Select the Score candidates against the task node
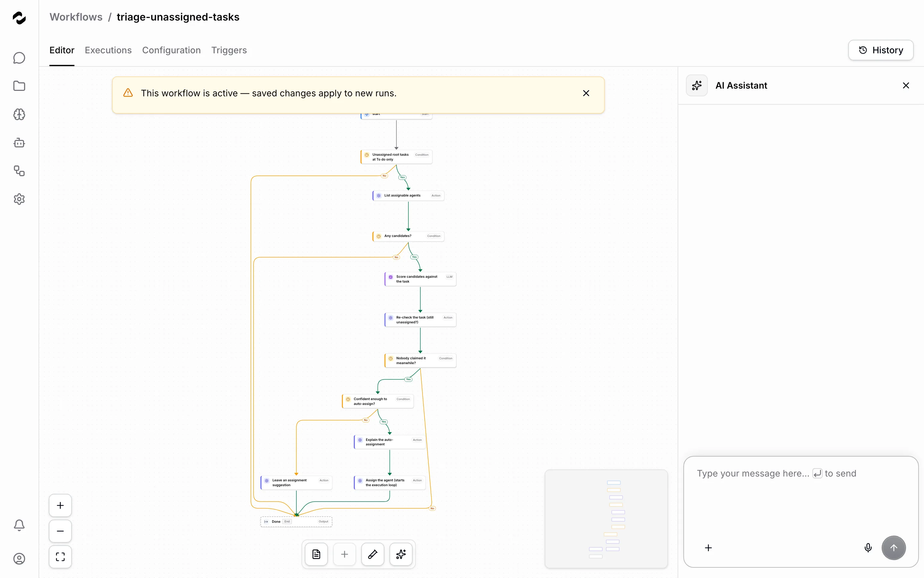Image resolution: width=924 pixels, height=578 pixels. tap(420, 279)
